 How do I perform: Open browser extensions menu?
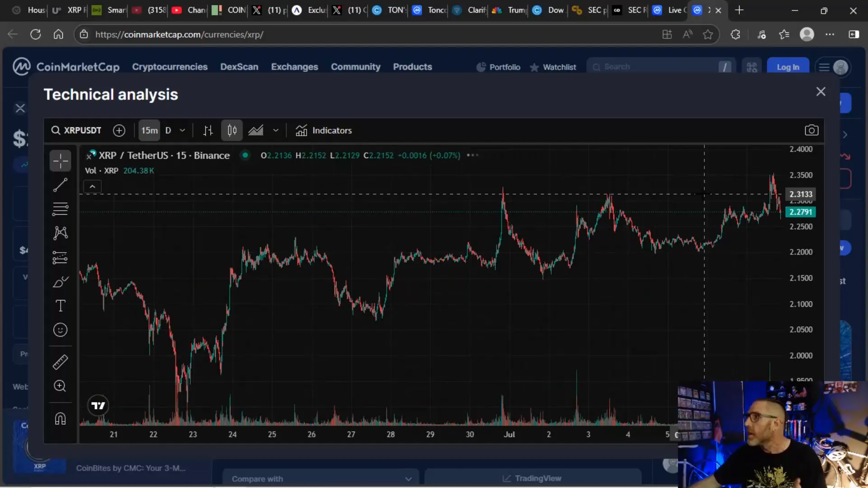736,34
